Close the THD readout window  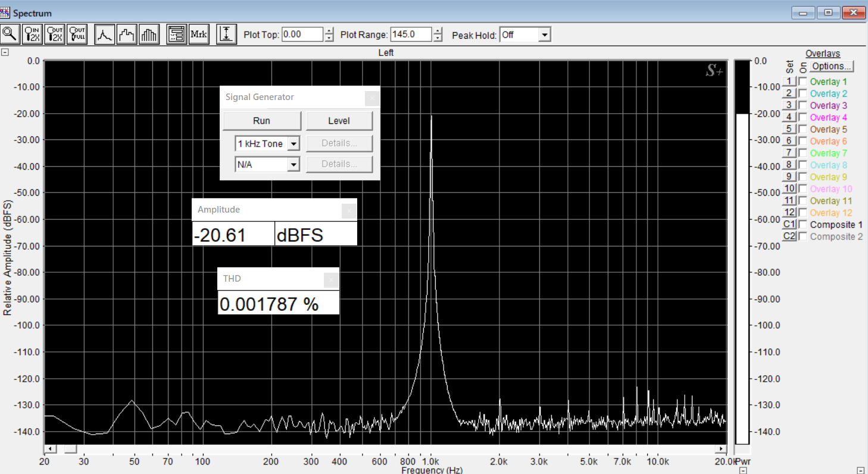pyautogui.click(x=331, y=279)
